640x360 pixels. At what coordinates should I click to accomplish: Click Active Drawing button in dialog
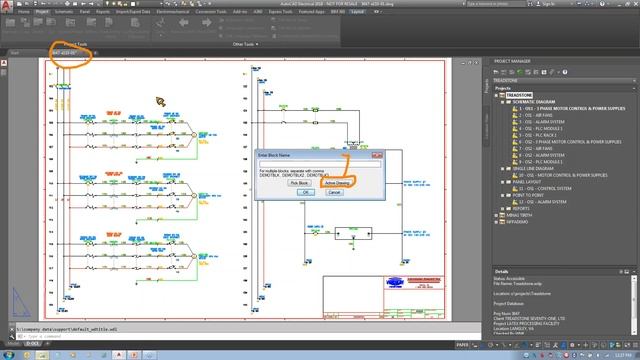point(337,183)
